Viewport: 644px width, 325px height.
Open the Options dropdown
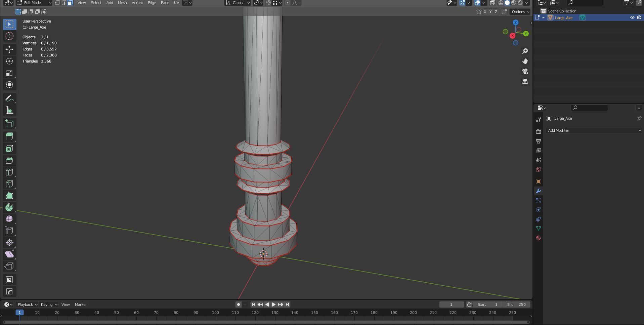tap(520, 12)
